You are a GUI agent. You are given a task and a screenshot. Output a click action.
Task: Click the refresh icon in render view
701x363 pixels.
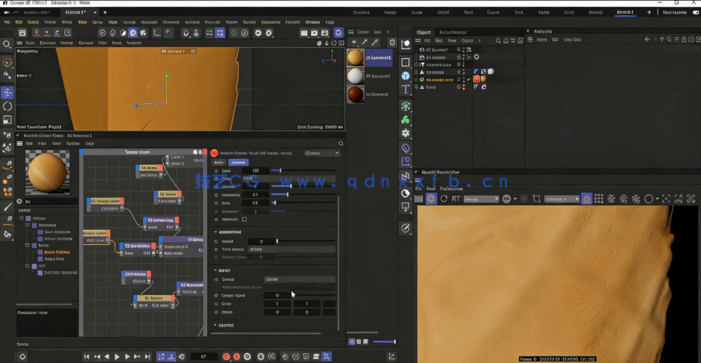[444, 199]
